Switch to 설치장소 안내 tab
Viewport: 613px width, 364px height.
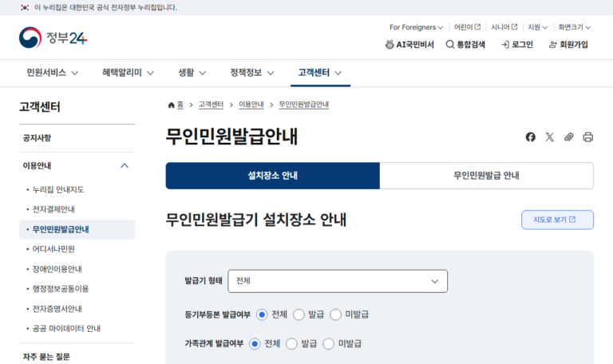[x=272, y=176]
